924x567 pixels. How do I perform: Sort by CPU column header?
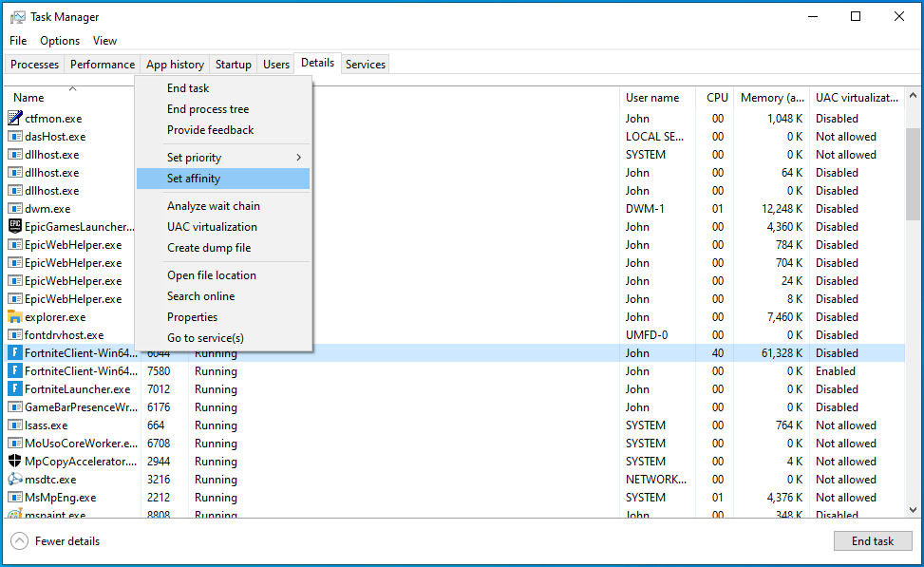[717, 98]
